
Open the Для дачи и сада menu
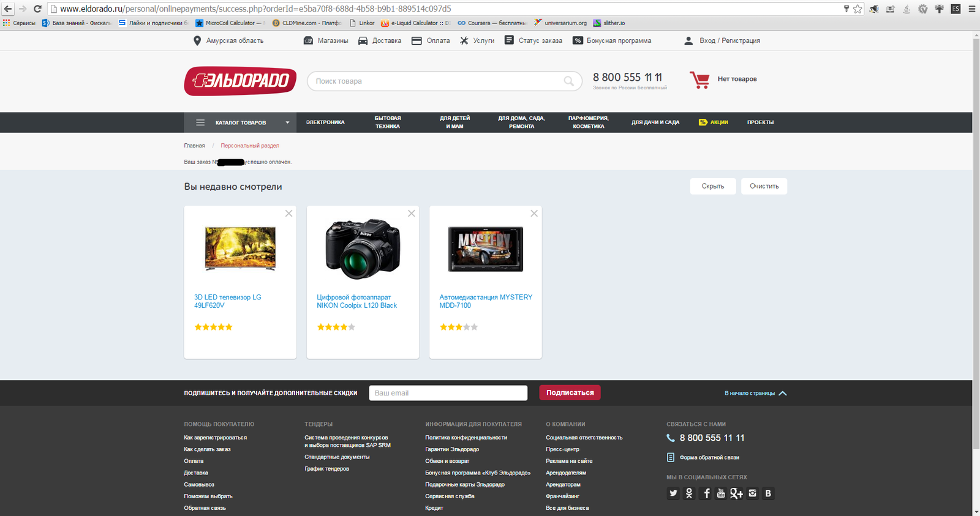[x=655, y=122]
